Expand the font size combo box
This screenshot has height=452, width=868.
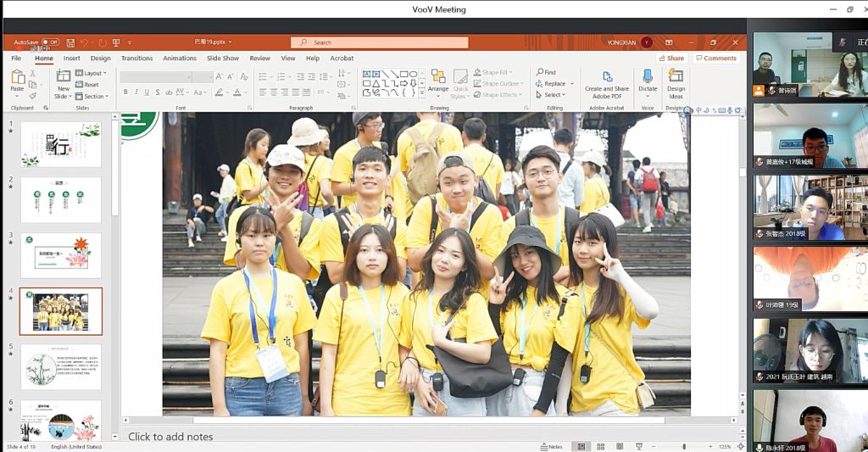coord(210,77)
